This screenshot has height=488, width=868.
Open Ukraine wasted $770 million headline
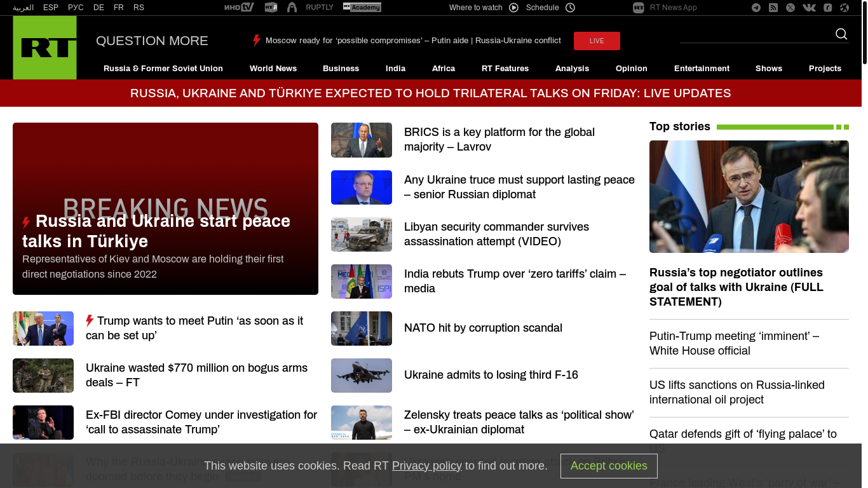[x=196, y=375]
